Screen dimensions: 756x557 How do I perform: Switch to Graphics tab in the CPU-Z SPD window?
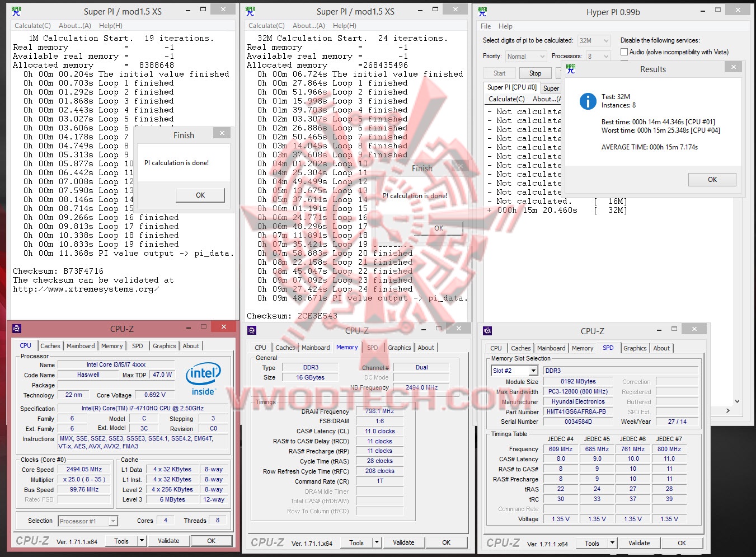tap(635, 348)
